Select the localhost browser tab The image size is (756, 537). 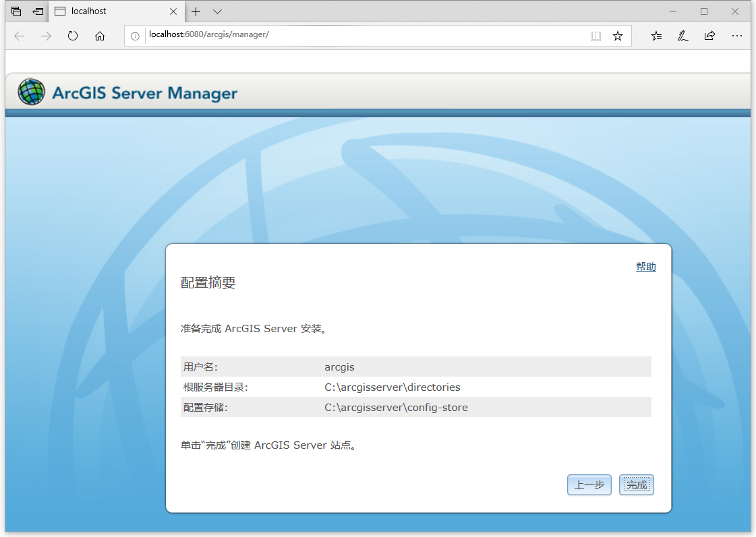[116, 11]
